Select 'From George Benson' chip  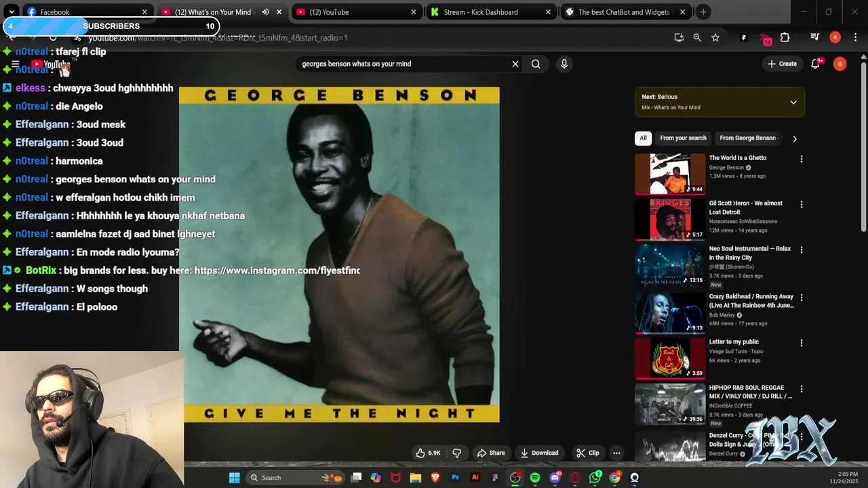coord(748,138)
